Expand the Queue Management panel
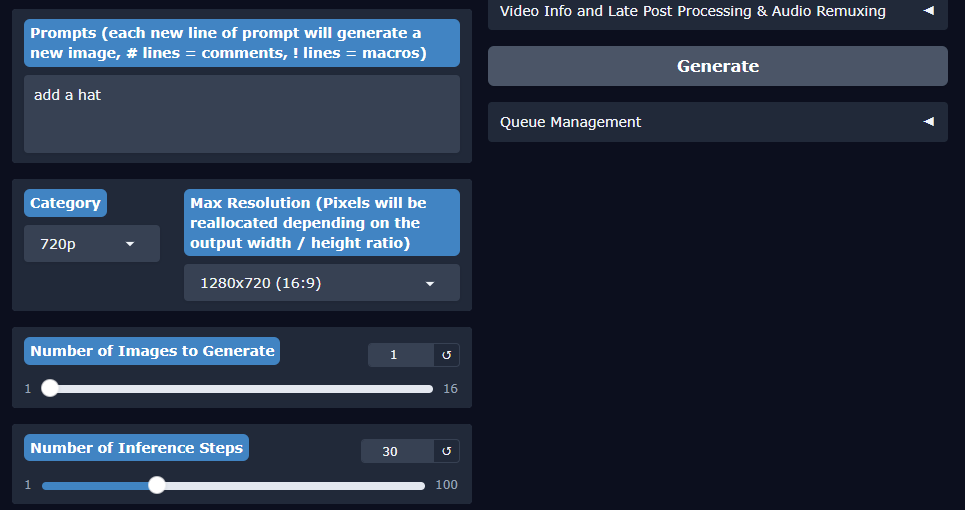This screenshot has width=965, height=510. (x=571, y=122)
